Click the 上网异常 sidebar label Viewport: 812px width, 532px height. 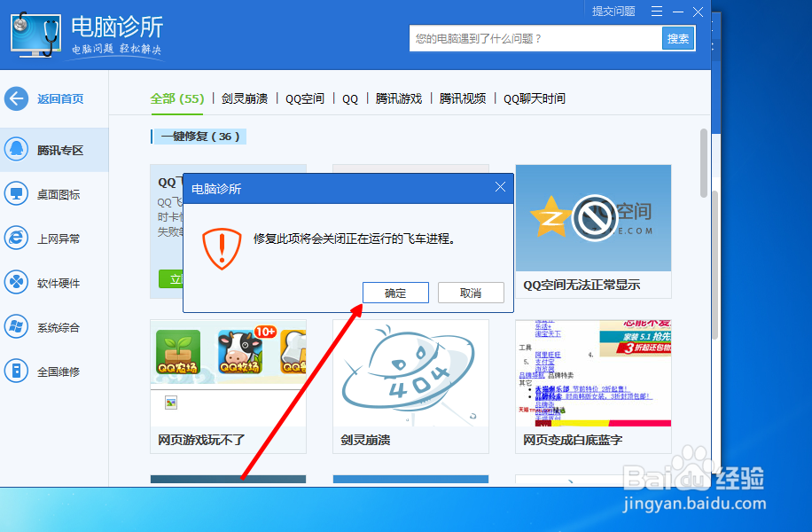coord(59,239)
